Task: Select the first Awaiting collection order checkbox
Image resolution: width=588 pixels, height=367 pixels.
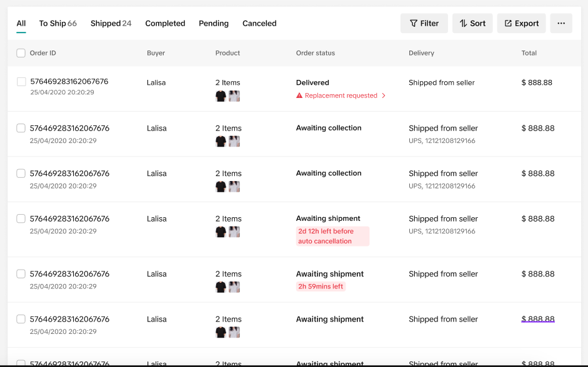Action: click(21, 128)
